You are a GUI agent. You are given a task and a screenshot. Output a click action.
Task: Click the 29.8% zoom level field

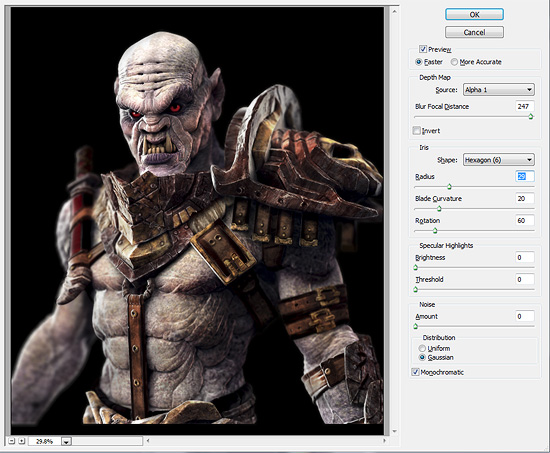tap(45, 441)
